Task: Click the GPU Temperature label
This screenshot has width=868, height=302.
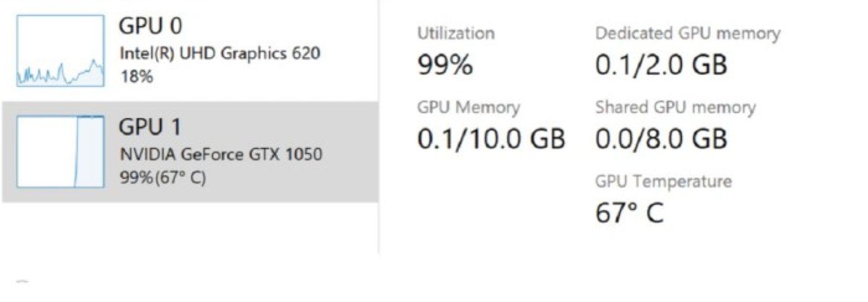Action: pyautogui.click(x=663, y=182)
